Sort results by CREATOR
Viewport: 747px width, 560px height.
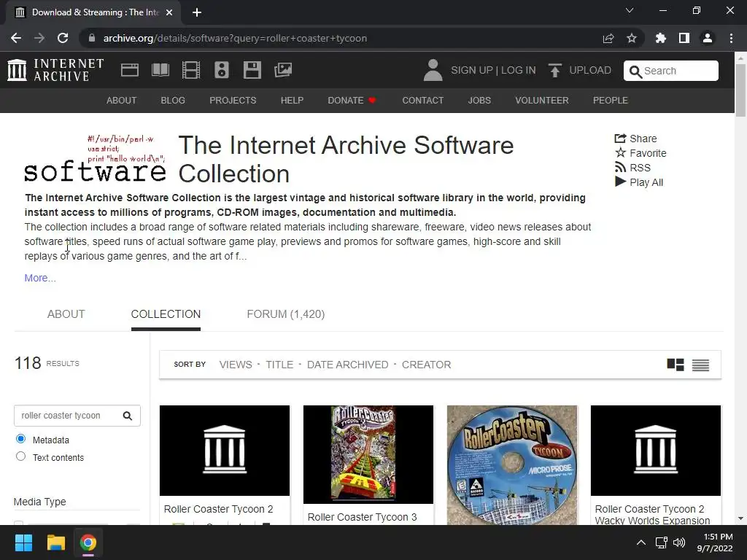pos(426,365)
